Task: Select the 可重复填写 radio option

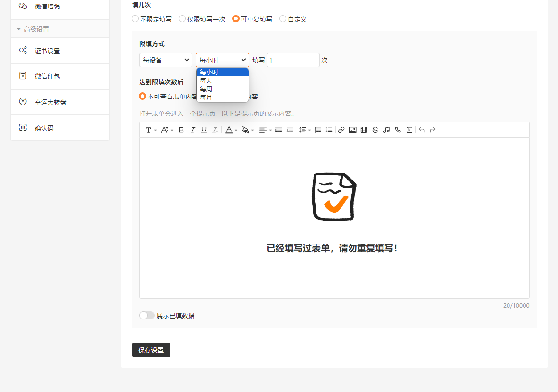Action: [x=235, y=19]
